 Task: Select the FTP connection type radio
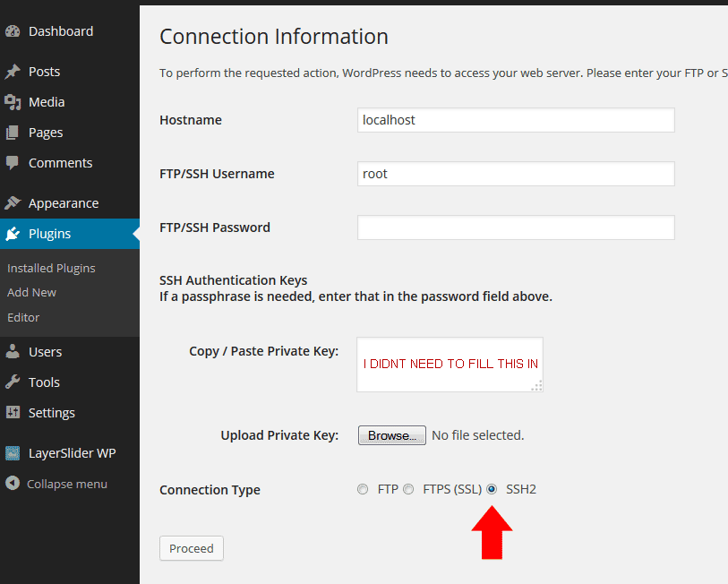coord(363,489)
